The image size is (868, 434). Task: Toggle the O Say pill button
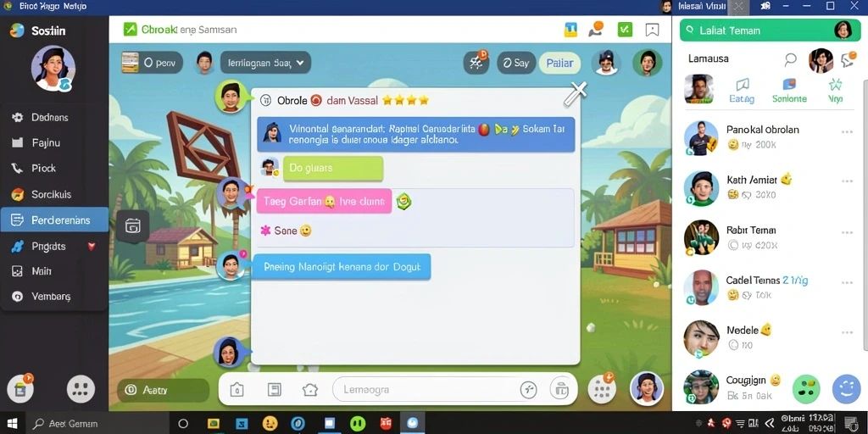coord(516,63)
